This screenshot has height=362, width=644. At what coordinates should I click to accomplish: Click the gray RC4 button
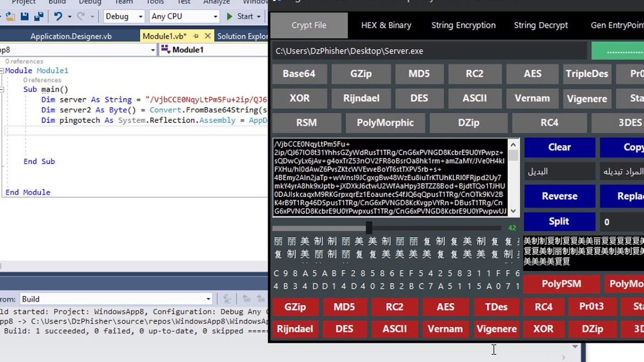pos(549,123)
